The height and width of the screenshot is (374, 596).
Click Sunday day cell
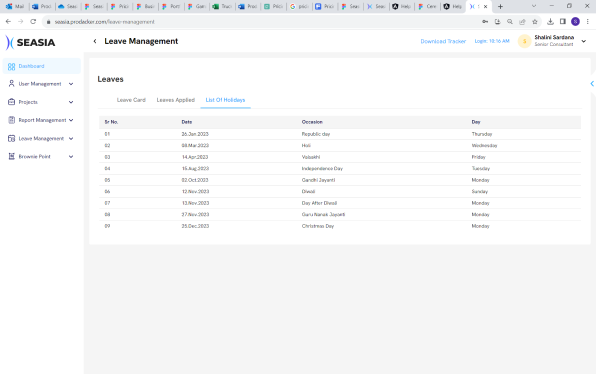pos(480,192)
